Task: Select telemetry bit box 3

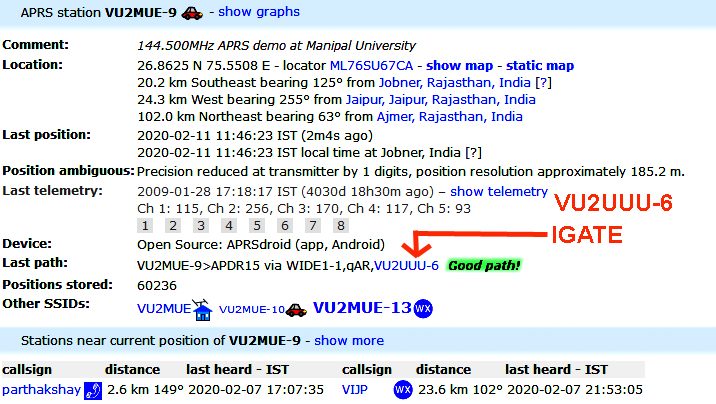Action: 200,226
